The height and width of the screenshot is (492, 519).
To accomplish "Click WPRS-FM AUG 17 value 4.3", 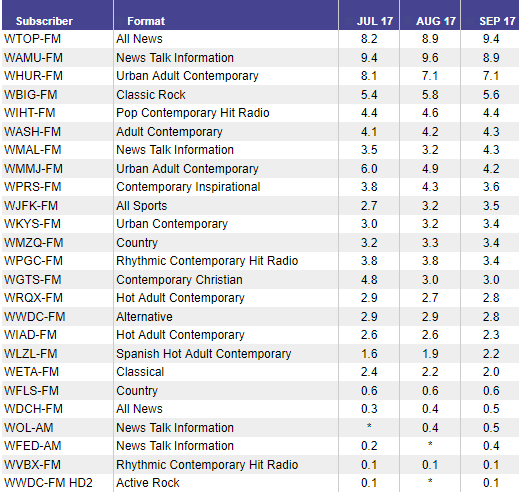I will click(430, 187).
